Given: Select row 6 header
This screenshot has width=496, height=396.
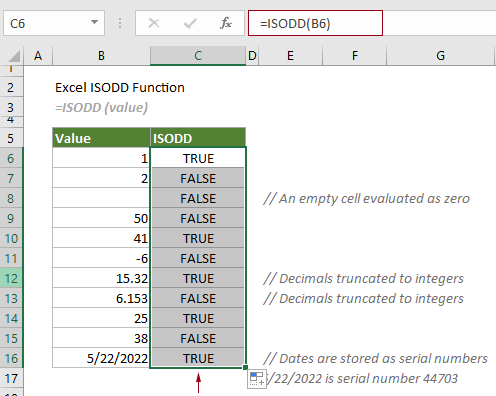Looking at the screenshot, I should [11, 158].
